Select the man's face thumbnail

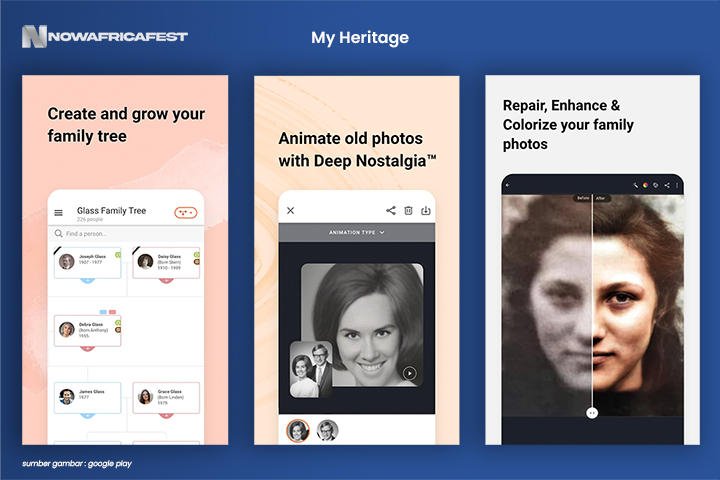click(x=327, y=431)
